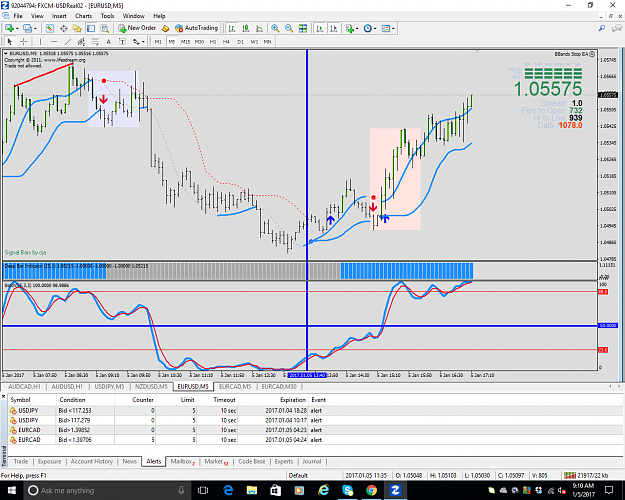This screenshot has width=625, height=500.
Task: Open the Mailbox tab
Action: [x=182, y=461]
